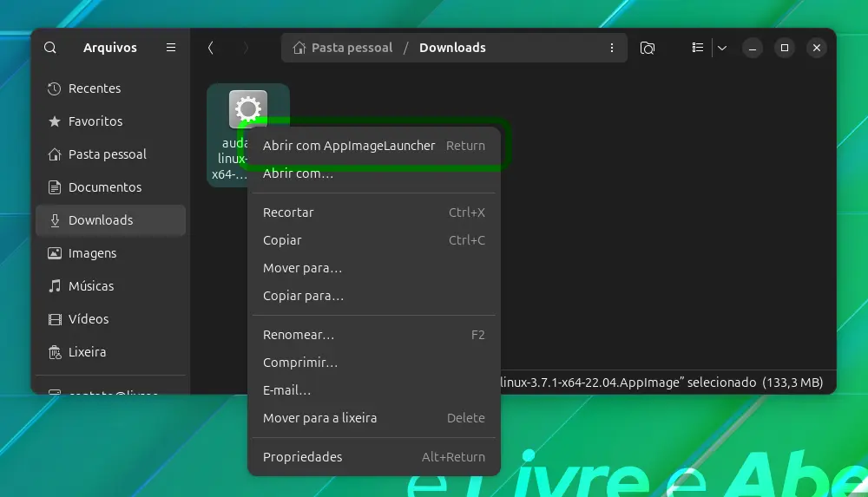The width and height of the screenshot is (868, 497).
Task: Go back with the left arrow
Action: tap(210, 48)
